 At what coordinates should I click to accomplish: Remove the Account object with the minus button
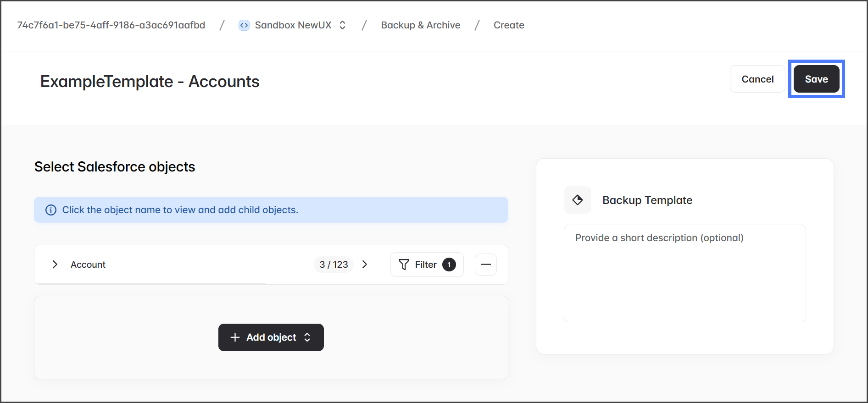[x=485, y=265]
